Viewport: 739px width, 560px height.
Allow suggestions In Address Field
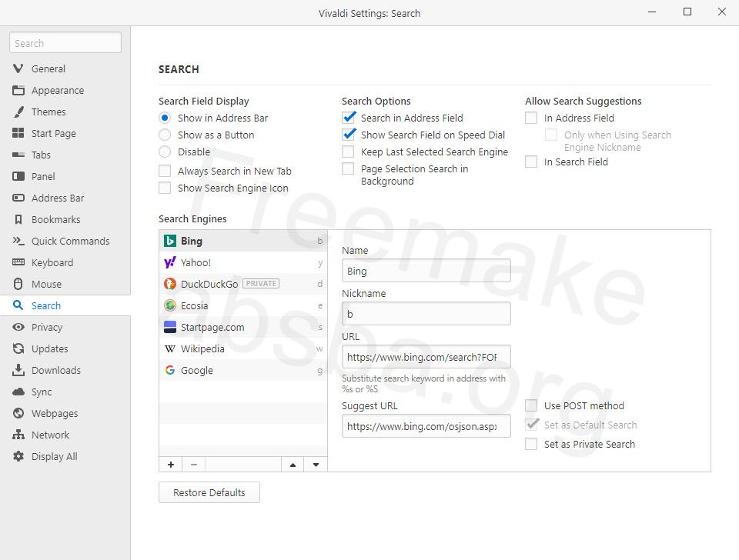(x=531, y=118)
